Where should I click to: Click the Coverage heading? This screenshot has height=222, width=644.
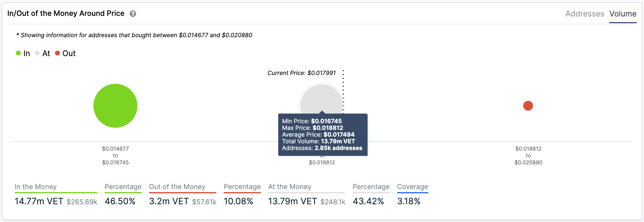tap(412, 187)
